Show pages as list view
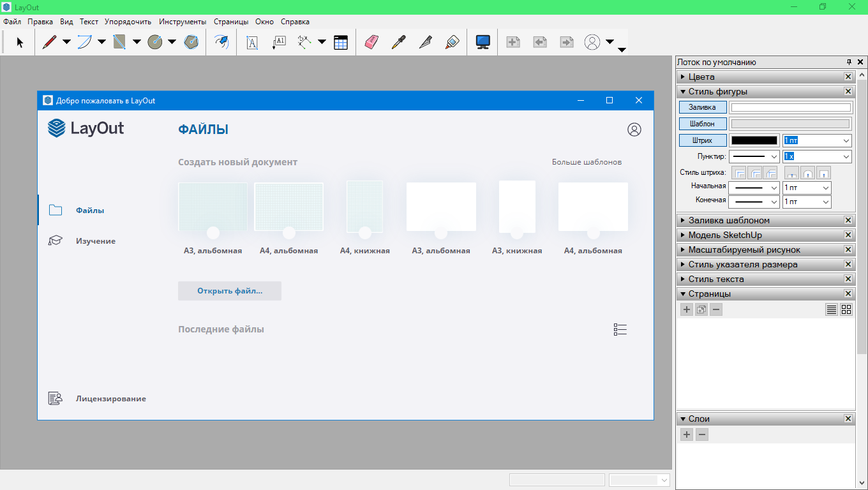 [832, 309]
